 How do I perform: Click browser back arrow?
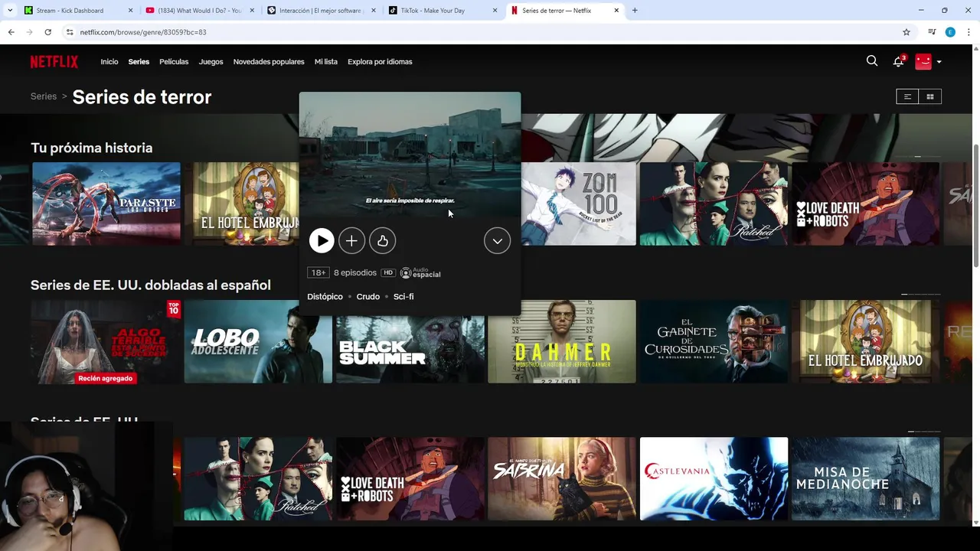coord(11,32)
